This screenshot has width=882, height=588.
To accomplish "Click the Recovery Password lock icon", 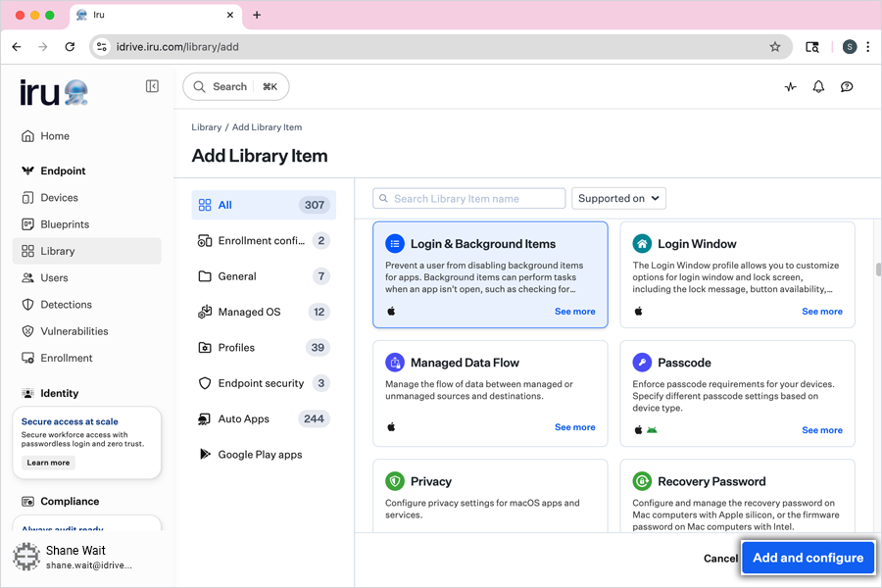I will click(642, 481).
